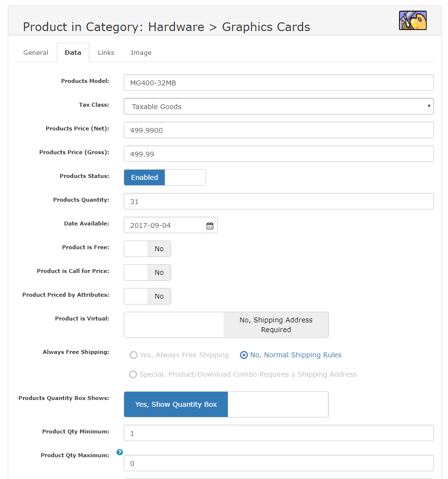Screen dimensions: 448x479
Task: Select No, Normal Shipping Rules option
Action: [244, 355]
